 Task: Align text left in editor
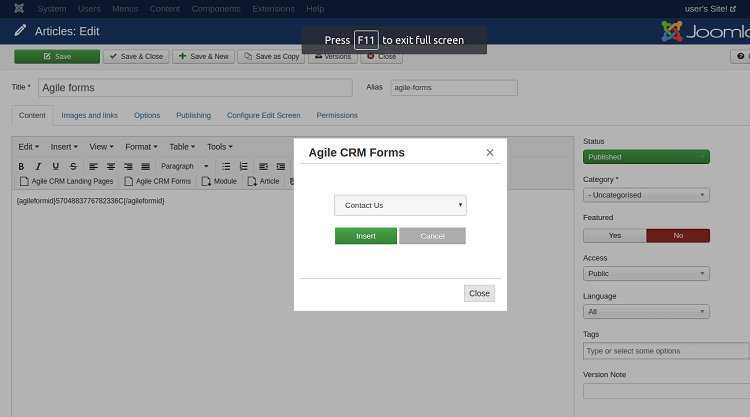pos(93,166)
